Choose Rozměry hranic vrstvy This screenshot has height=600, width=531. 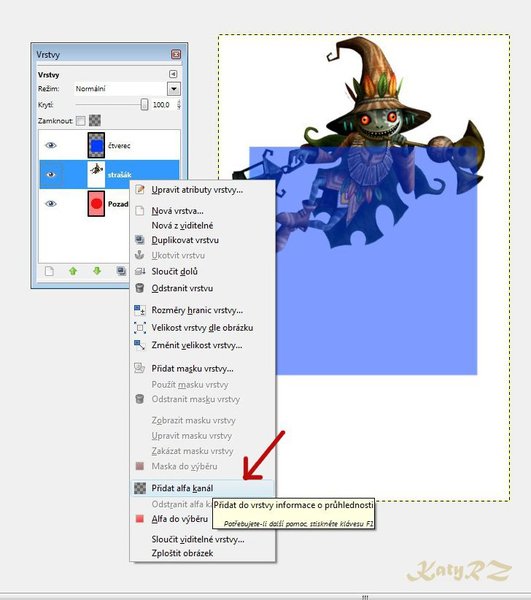[202, 310]
